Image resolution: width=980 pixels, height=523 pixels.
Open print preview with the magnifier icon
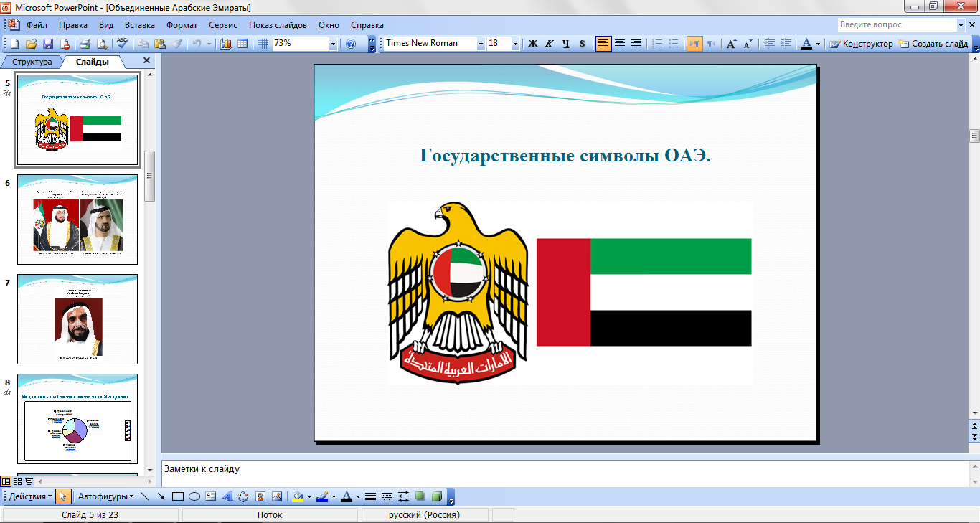[x=102, y=44]
